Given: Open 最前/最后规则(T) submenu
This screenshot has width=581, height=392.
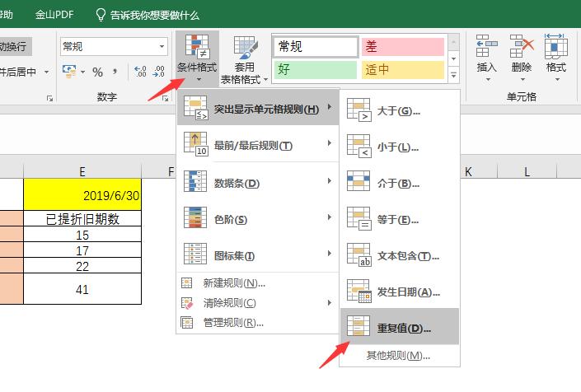Looking at the screenshot, I should click(x=258, y=144).
